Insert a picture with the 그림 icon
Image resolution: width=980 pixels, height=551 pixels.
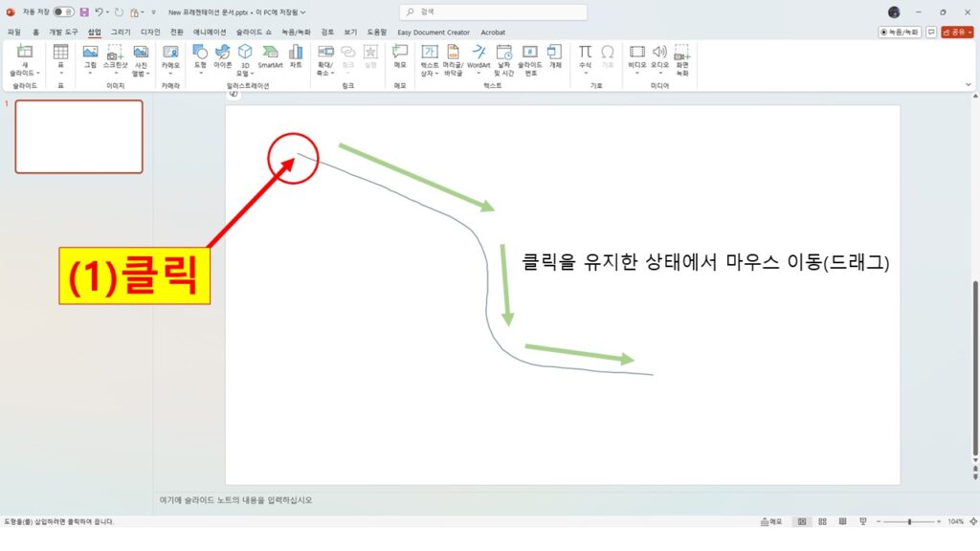(x=90, y=52)
